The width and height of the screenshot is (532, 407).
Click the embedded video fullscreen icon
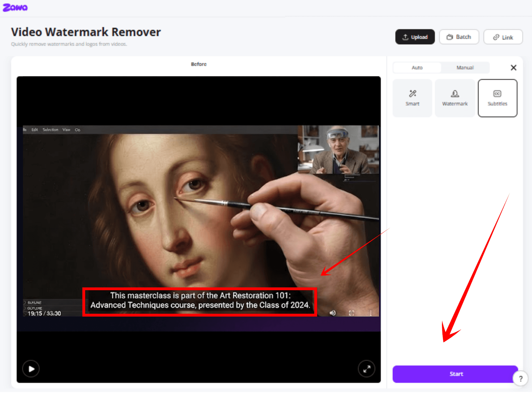click(351, 313)
